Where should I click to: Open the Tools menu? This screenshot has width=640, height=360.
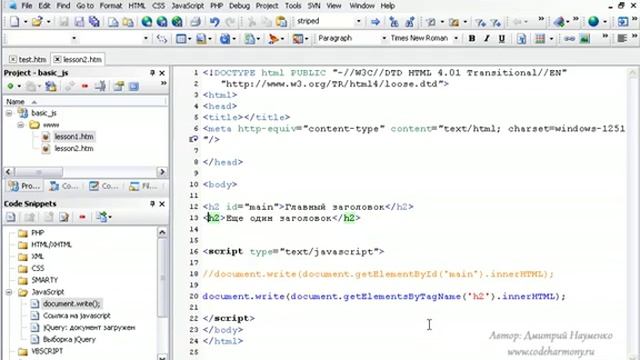293,6
